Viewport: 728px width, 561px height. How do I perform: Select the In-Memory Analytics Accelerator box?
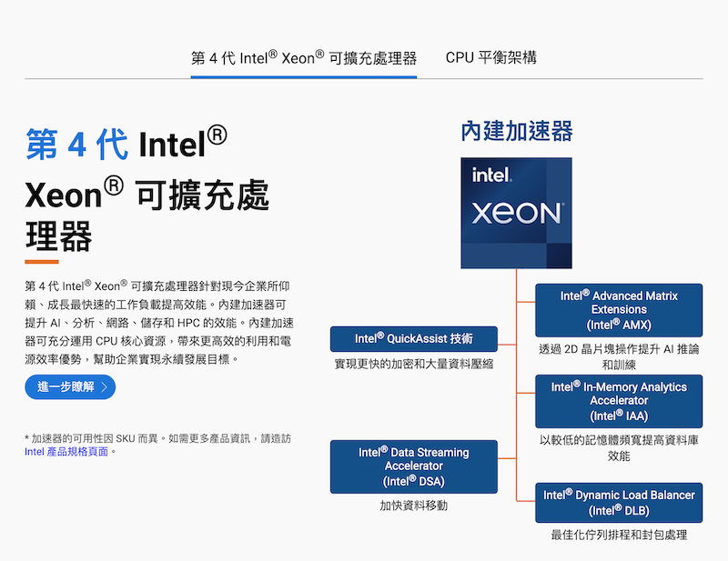(x=618, y=401)
